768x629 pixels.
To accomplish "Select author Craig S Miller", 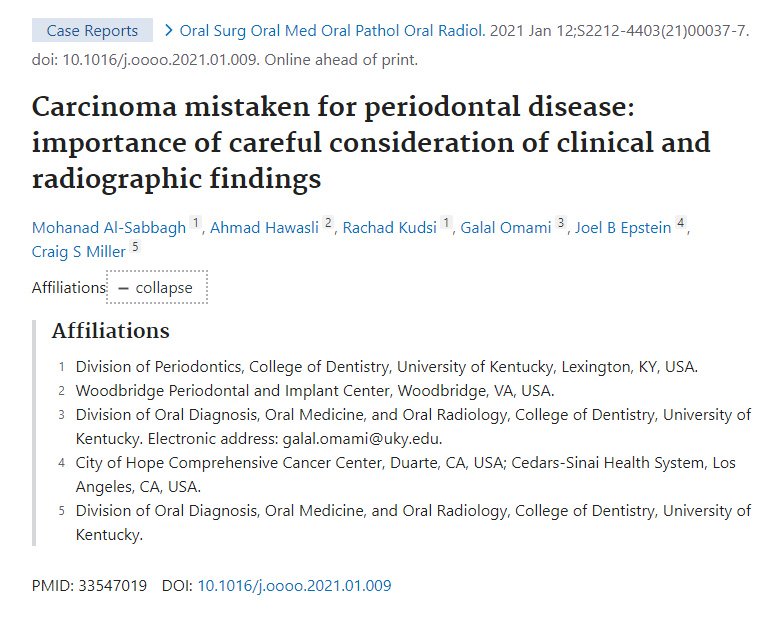I will pyautogui.click(x=79, y=252).
